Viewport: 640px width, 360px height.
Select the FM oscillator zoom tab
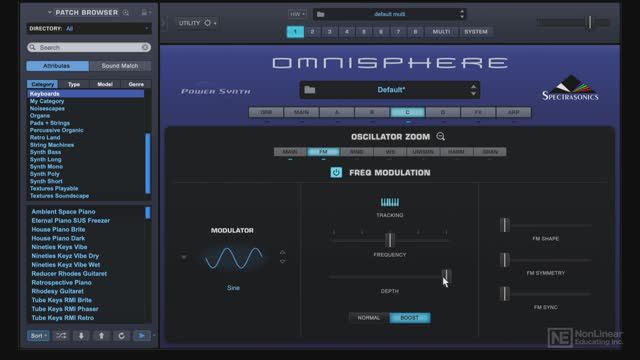[x=323, y=152]
